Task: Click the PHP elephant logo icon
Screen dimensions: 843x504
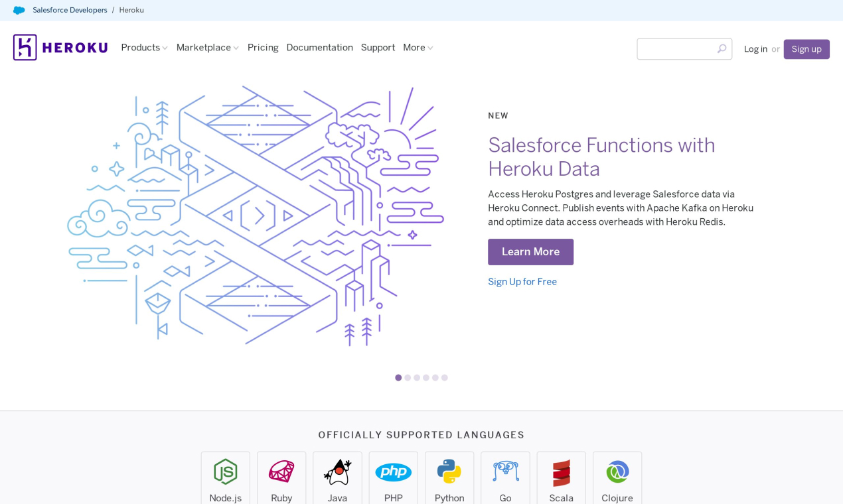Action: point(393,472)
